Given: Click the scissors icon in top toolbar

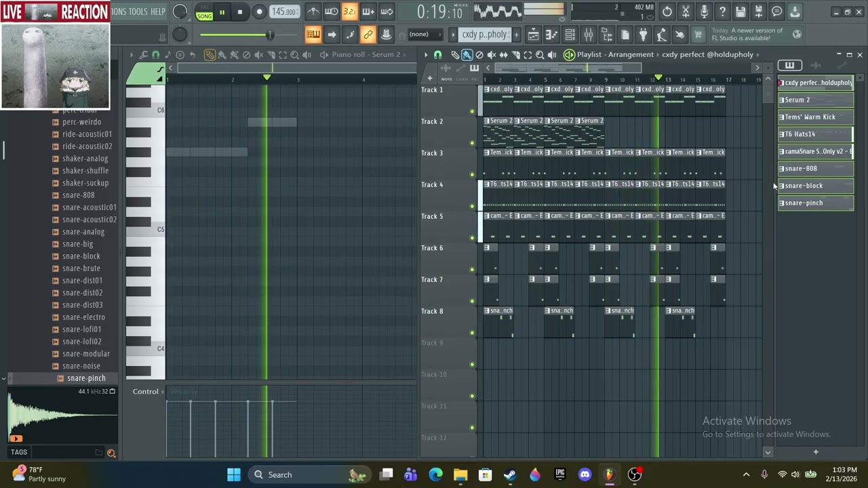Looking at the screenshot, I should point(686,12).
